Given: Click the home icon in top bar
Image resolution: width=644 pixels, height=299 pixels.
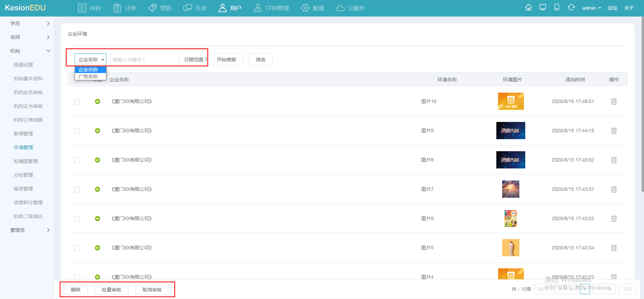Looking at the screenshot, I should click(528, 8).
